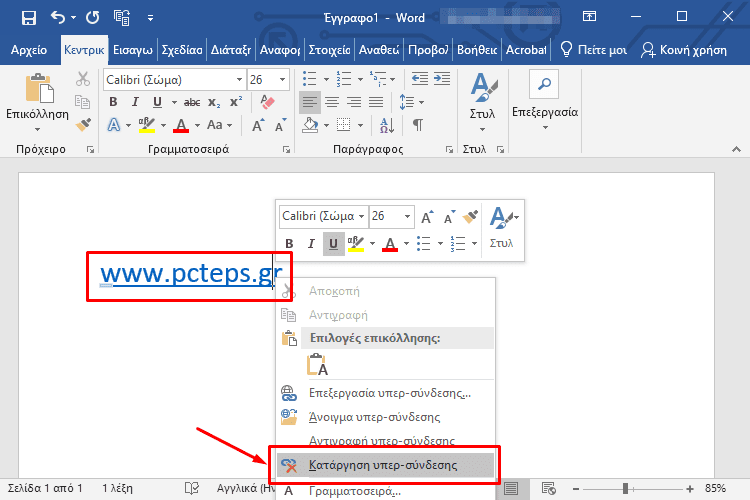
Task: Click the zoom out minus button
Action: click(x=576, y=489)
